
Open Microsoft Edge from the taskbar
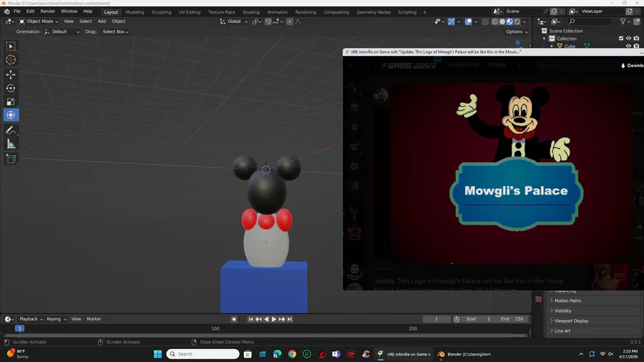(x=277, y=354)
